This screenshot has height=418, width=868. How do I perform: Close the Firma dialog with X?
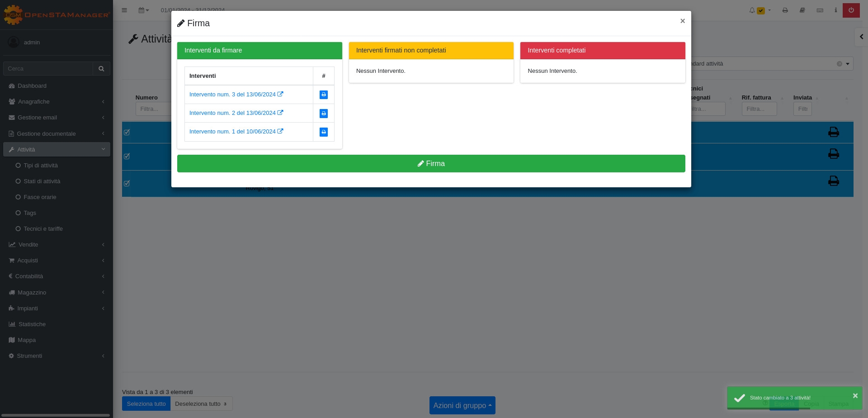click(682, 21)
